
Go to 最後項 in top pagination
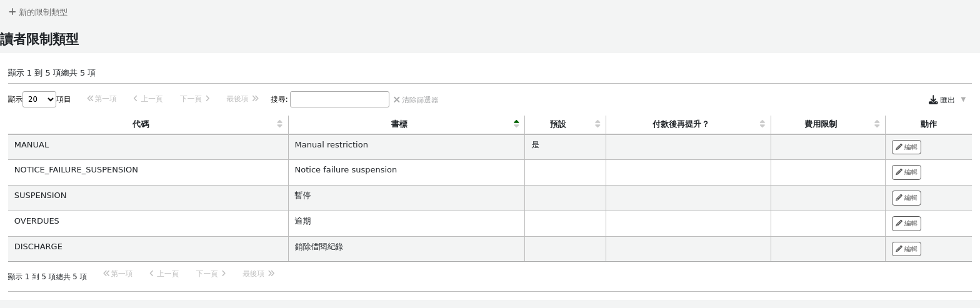pyautogui.click(x=242, y=99)
